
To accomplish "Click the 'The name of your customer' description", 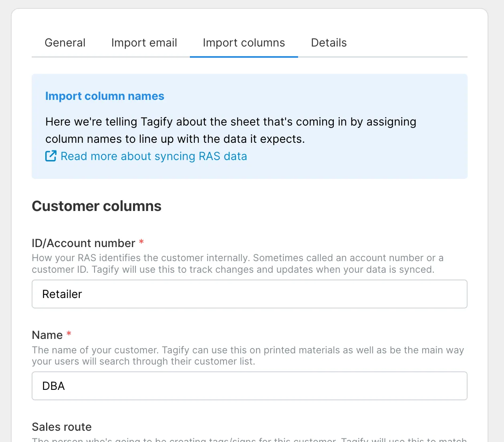I will (248, 356).
